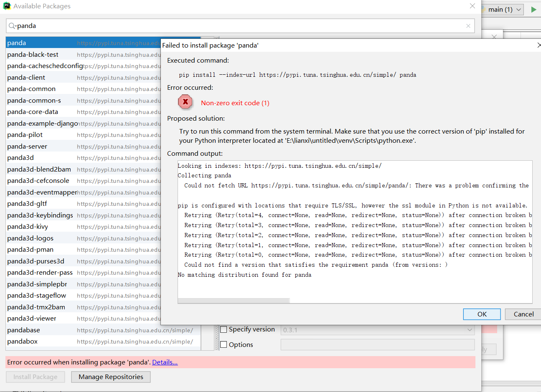The width and height of the screenshot is (541, 392).
Task: Select 'panda3d-eventmapper' package
Action: point(83,192)
